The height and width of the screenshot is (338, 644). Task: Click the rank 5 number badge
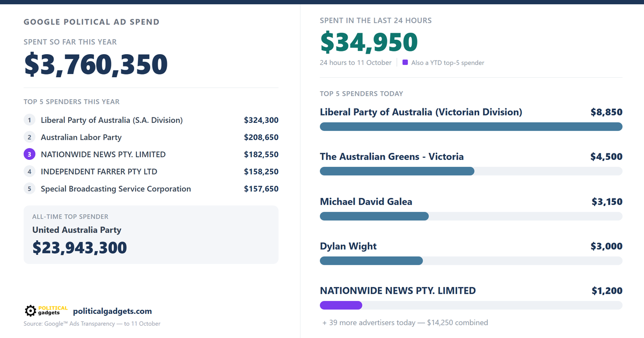[30, 189]
